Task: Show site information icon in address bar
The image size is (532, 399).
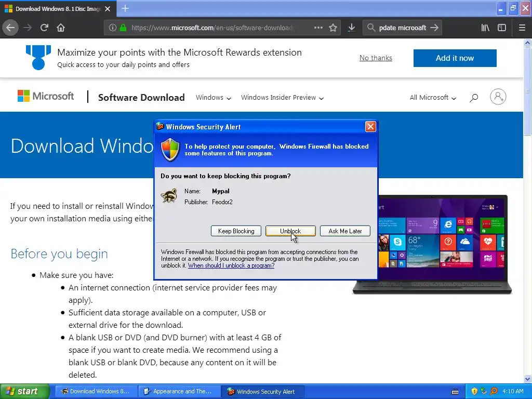Action: pos(113,28)
